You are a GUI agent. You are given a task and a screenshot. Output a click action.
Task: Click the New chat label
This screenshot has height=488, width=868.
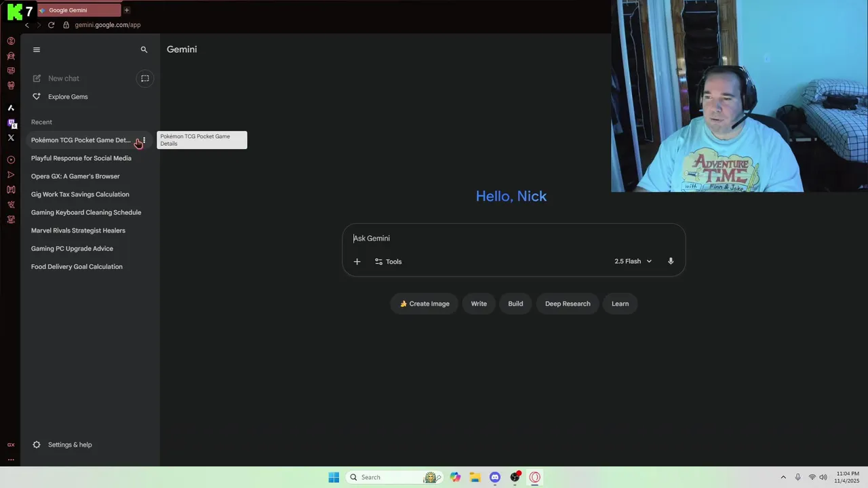(x=64, y=79)
